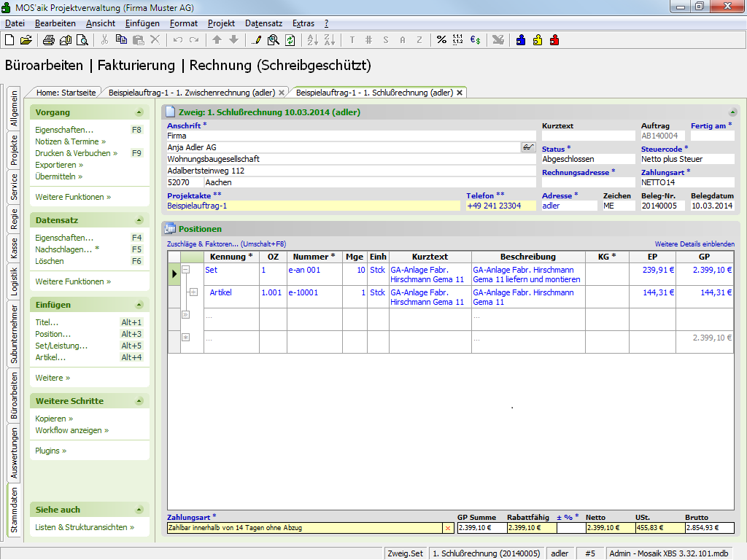Click the percent sign toolbar icon
This screenshot has width=747, height=560.
(x=441, y=40)
